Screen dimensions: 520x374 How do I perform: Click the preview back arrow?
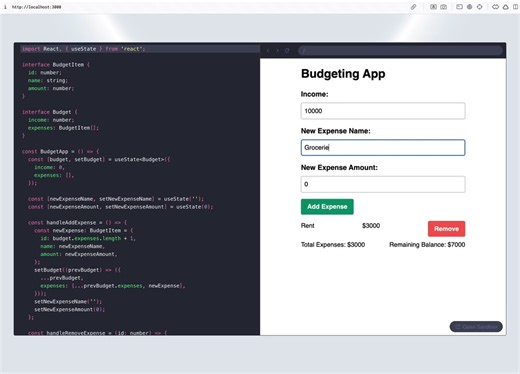(x=268, y=50)
